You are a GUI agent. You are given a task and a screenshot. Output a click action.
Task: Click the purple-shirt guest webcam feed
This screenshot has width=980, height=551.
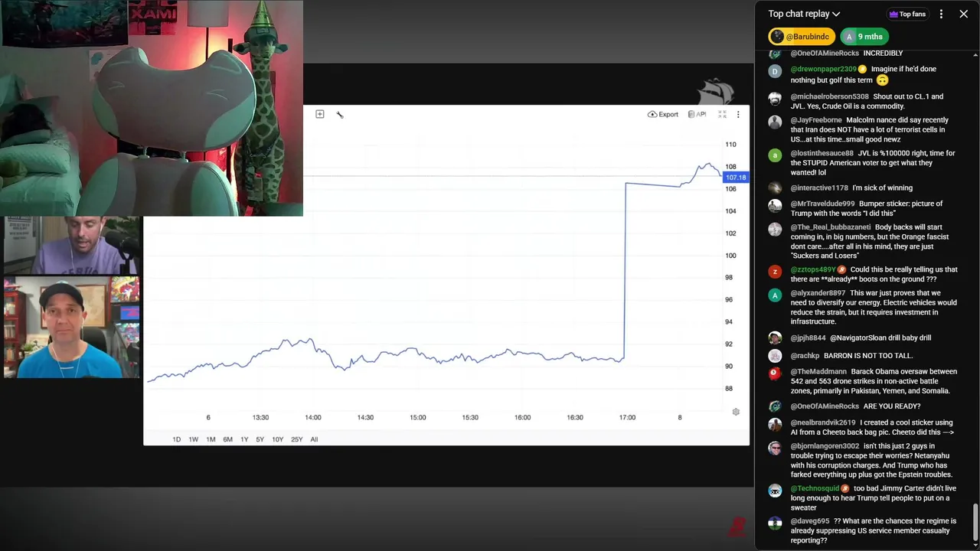tap(72, 246)
